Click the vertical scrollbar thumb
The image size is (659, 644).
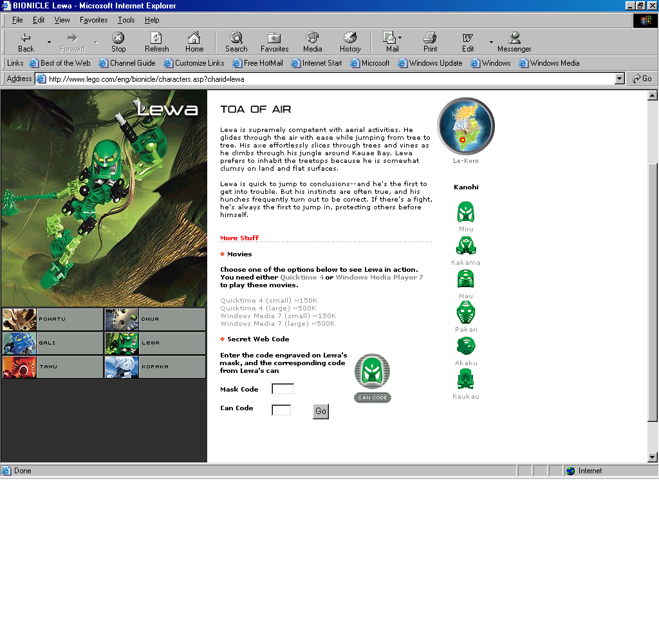[653, 291]
